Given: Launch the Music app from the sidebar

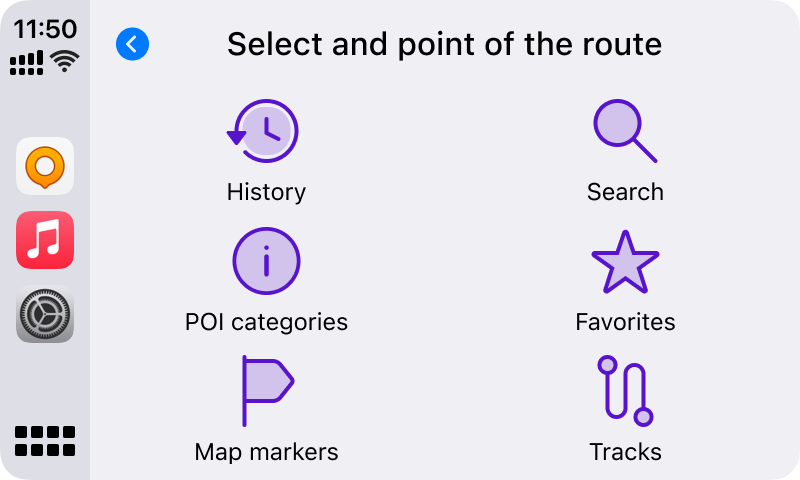Looking at the screenshot, I should 45,240.
